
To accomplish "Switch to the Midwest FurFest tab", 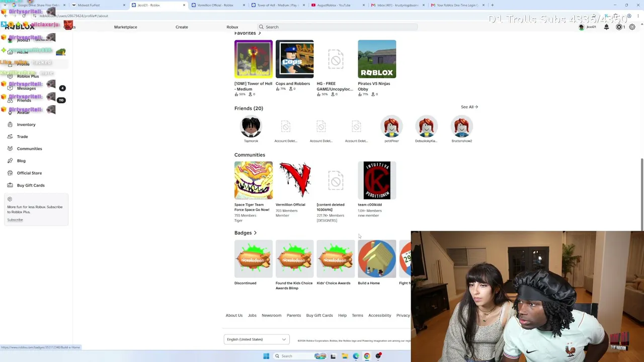I will click(98, 5).
